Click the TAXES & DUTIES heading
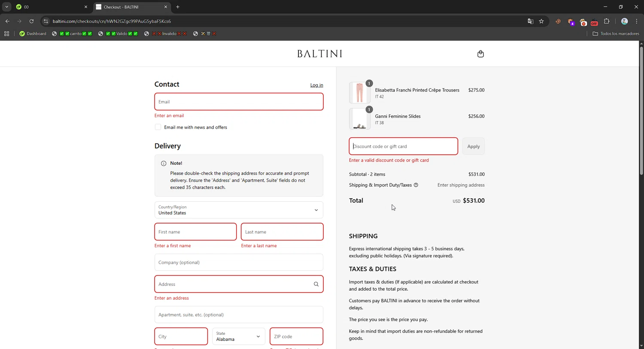This screenshot has height=349, width=644. [x=373, y=269]
